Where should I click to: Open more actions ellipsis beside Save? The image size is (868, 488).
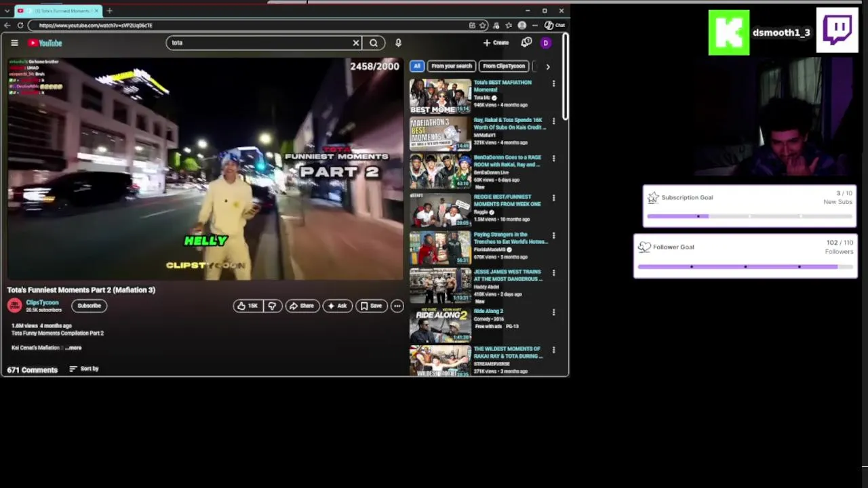[397, 306]
